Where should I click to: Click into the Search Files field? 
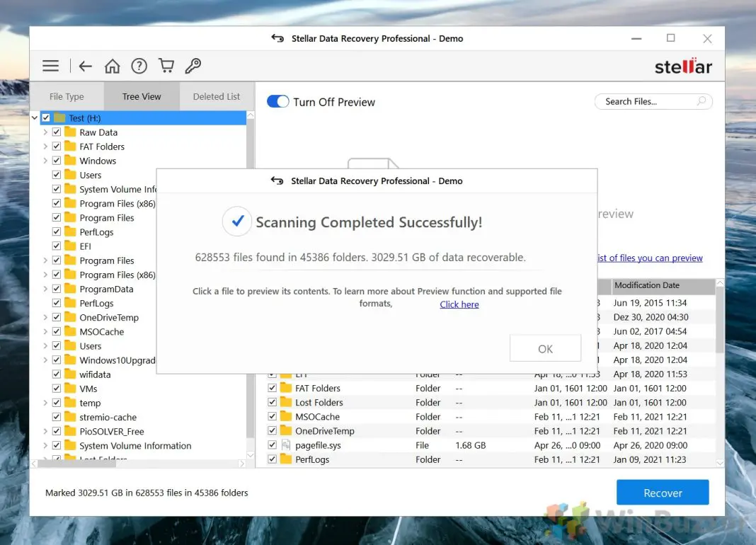pos(653,101)
